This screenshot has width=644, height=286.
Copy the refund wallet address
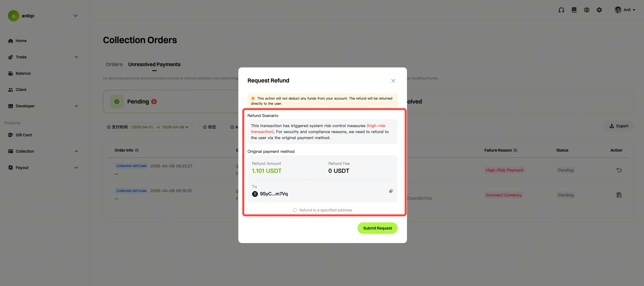click(x=391, y=191)
